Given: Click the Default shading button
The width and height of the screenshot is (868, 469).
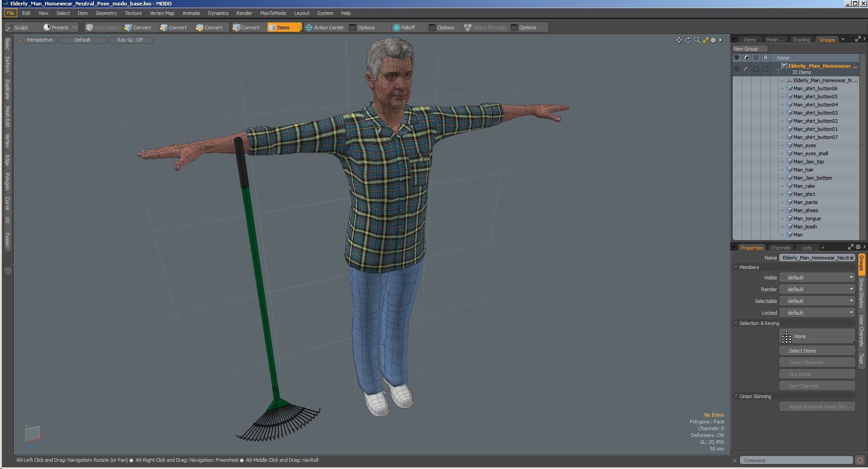Looking at the screenshot, I should 83,40.
